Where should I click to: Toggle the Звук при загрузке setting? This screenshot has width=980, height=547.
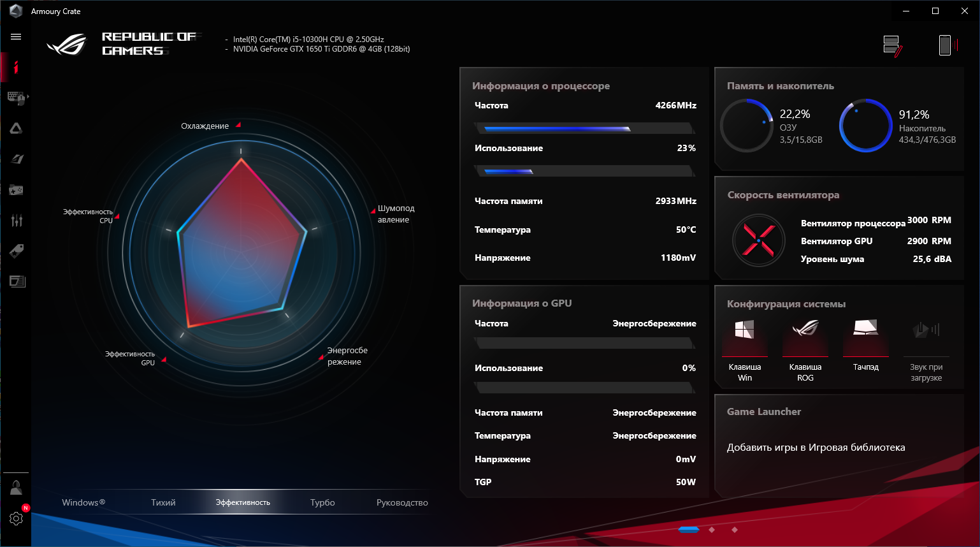click(926, 351)
